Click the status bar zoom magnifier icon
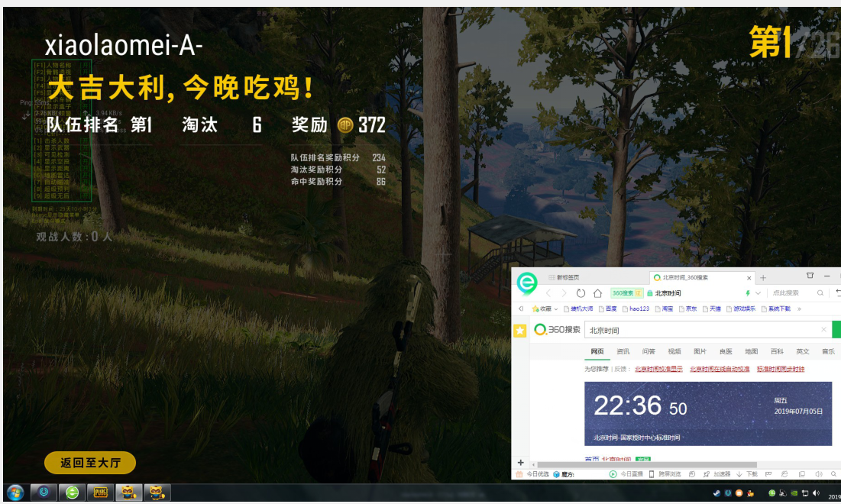 (833, 474)
